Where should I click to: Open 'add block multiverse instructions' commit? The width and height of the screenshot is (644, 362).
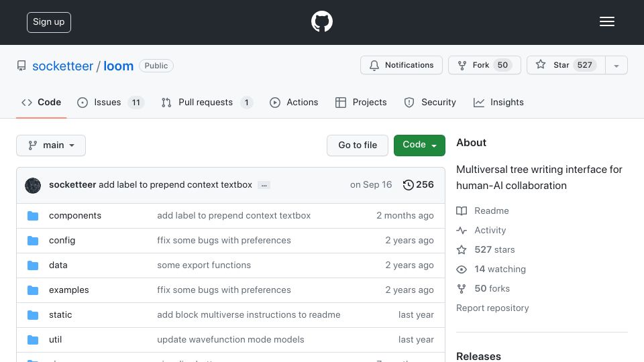tap(248, 315)
